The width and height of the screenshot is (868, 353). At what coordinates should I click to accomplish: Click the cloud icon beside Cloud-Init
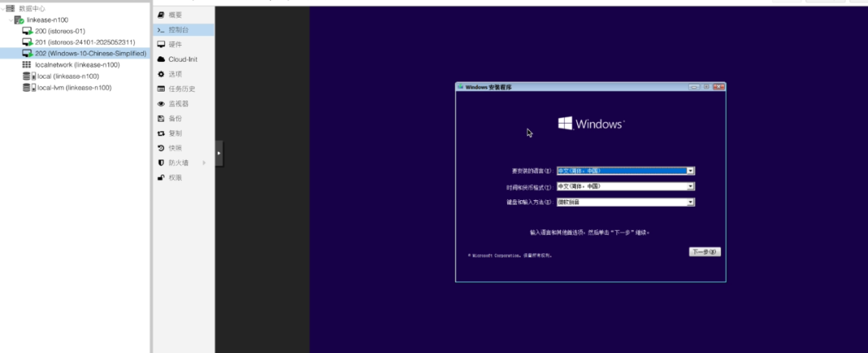click(x=161, y=60)
